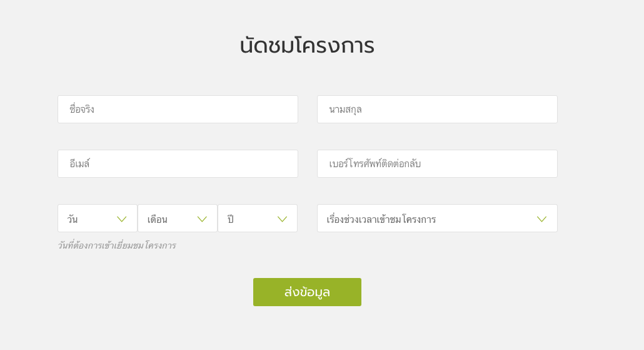The width and height of the screenshot is (644, 350).
Task: Click the ปี label text in year selector
Action: click(x=231, y=219)
